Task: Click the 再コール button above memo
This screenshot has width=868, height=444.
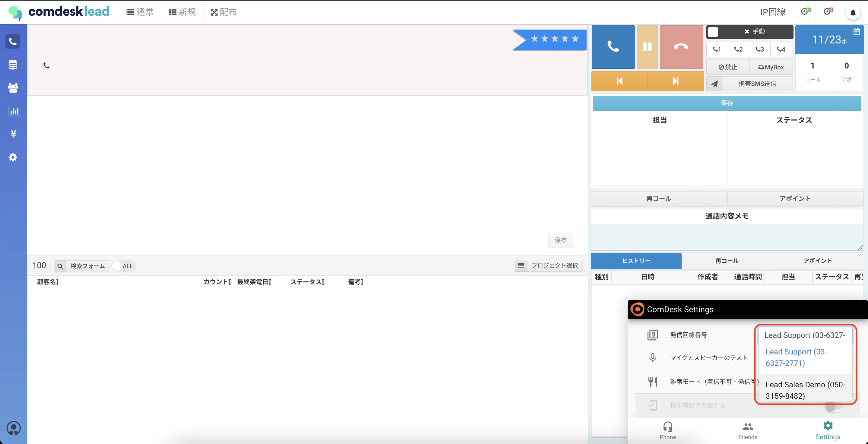Action: [658, 199]
